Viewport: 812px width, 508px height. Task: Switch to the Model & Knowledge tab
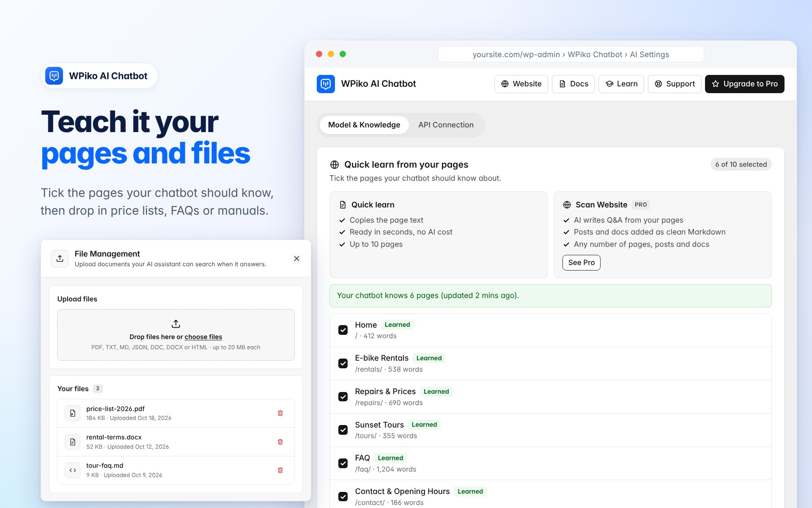(364, 125)
